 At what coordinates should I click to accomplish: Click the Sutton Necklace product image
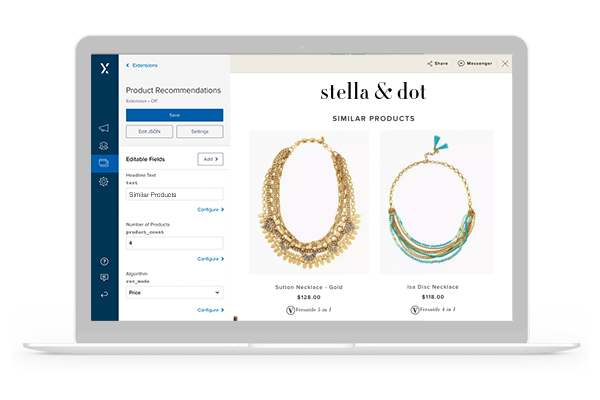point(309,202)
